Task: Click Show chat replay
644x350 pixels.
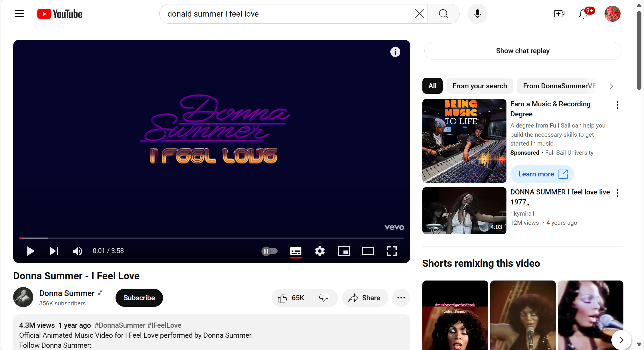Action: click(522, 51)
